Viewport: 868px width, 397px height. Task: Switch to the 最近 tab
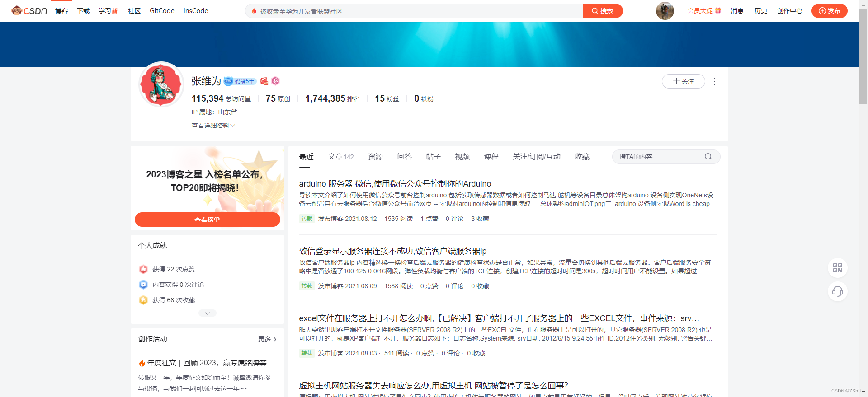[306, 157]
